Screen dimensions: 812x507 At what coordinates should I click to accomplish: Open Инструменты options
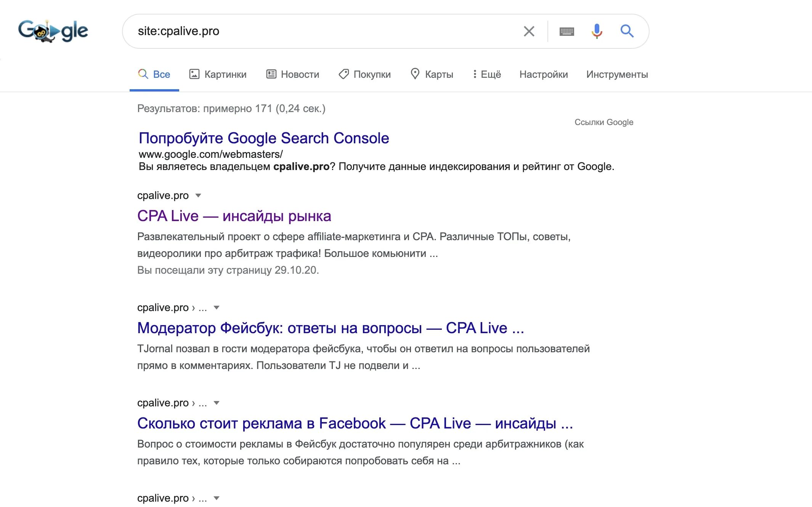pyautogui.click(x=617, y=74)
